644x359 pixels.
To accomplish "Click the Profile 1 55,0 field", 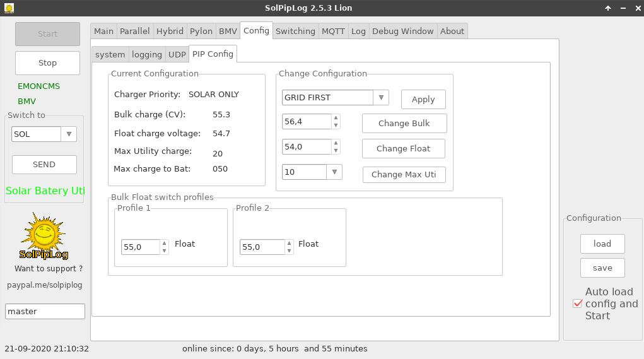I will pos(141,247).
